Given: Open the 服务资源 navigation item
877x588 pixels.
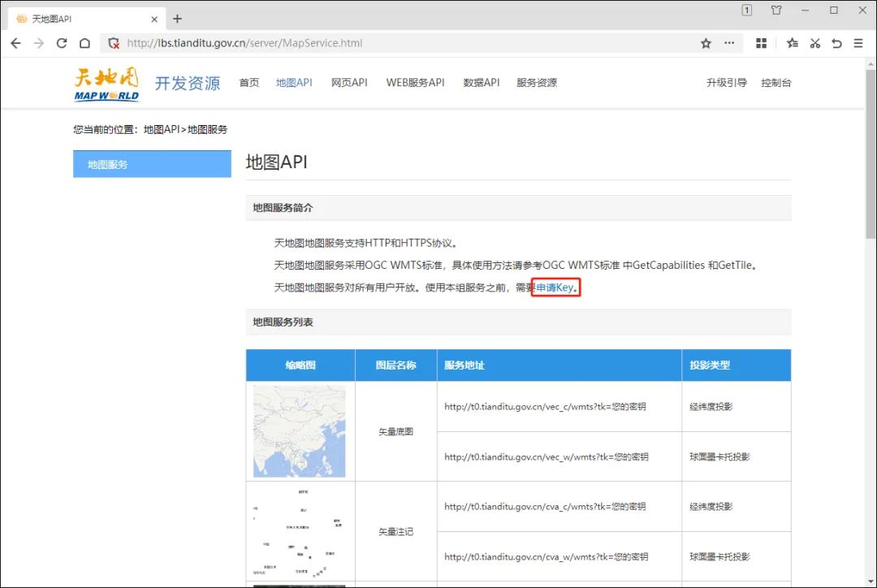Looking at the screenshot, I should tap(537, 83).
